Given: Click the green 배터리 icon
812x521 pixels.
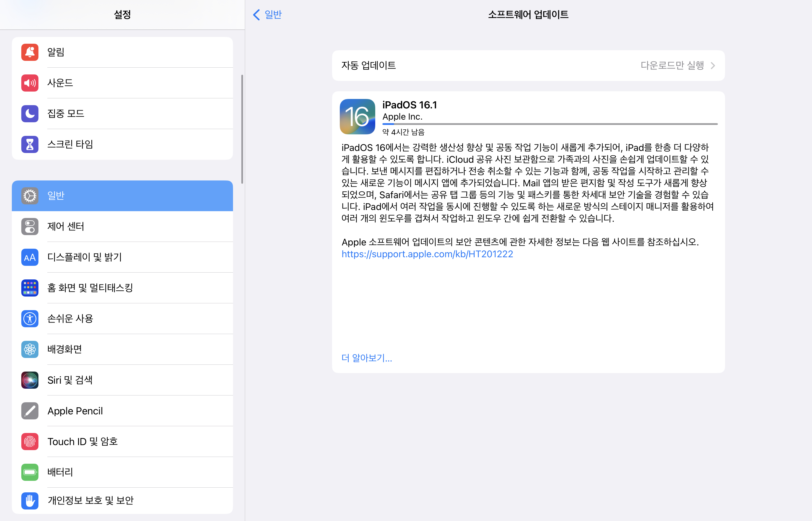Looking at the screenshot, I should (x=30, y=472).
